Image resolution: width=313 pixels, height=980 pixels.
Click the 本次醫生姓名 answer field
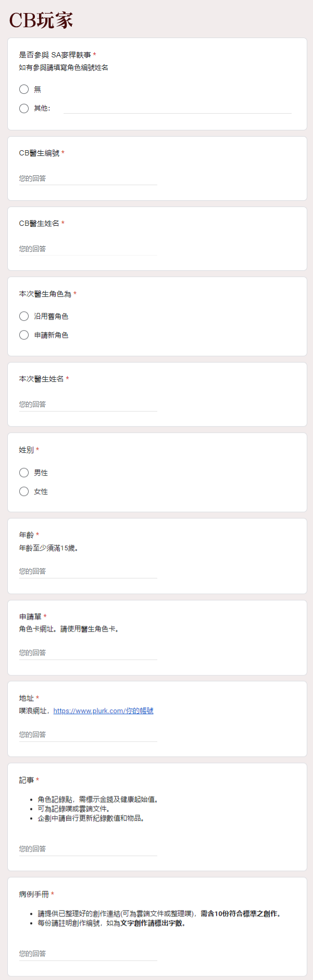coord(88,404)
